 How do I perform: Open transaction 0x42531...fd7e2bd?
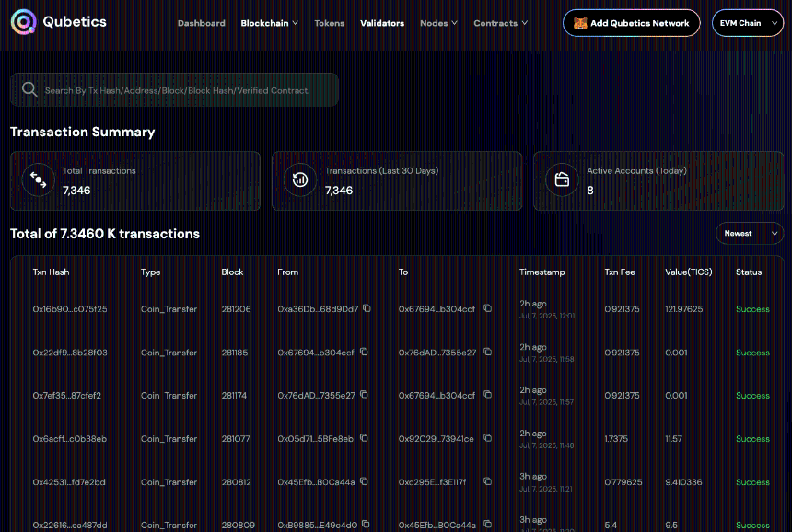(x=69, y=482)
